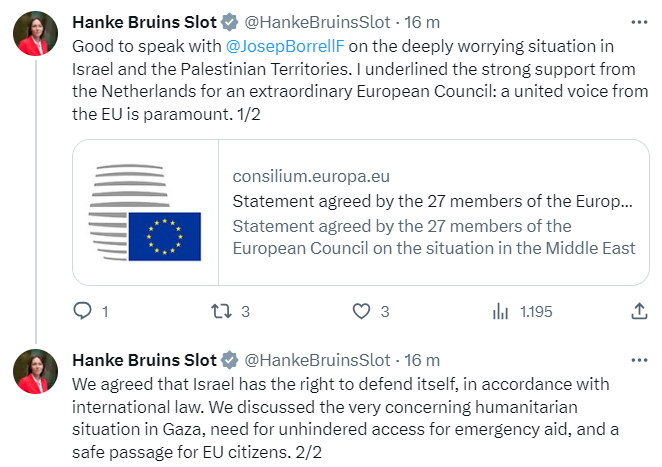The height and width of the screenshot is (467, 662).
Task: Like the tweet about the European Council
Action: (x=362, y=312)
